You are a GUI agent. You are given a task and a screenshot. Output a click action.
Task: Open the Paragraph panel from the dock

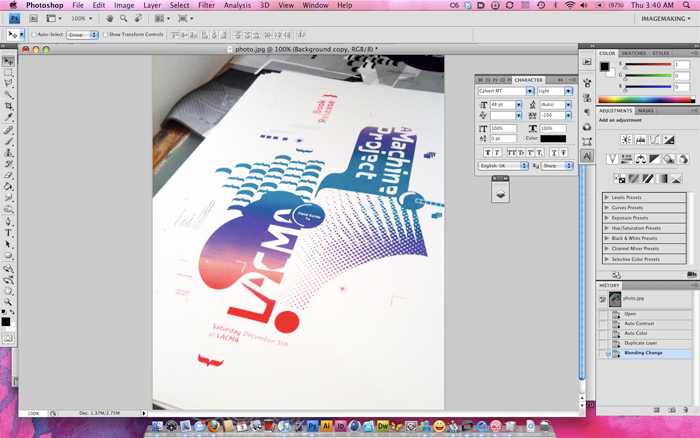pos(587,112)
